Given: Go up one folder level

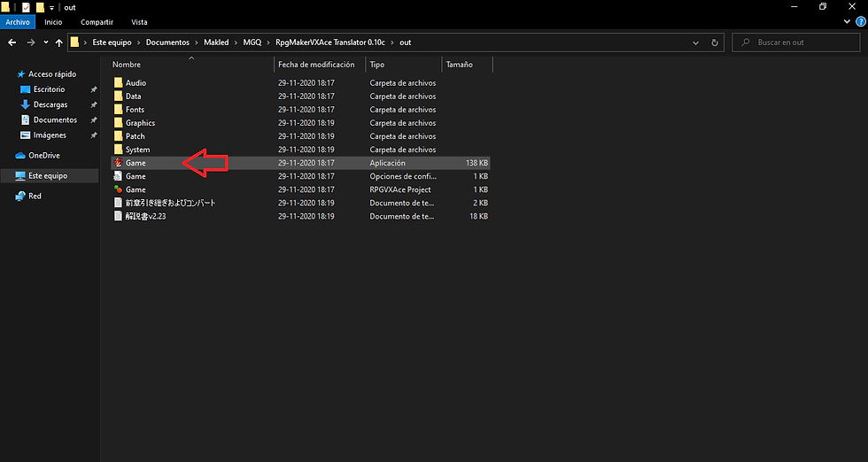Looking at the screenshot, I should click(x=58, y=42).
